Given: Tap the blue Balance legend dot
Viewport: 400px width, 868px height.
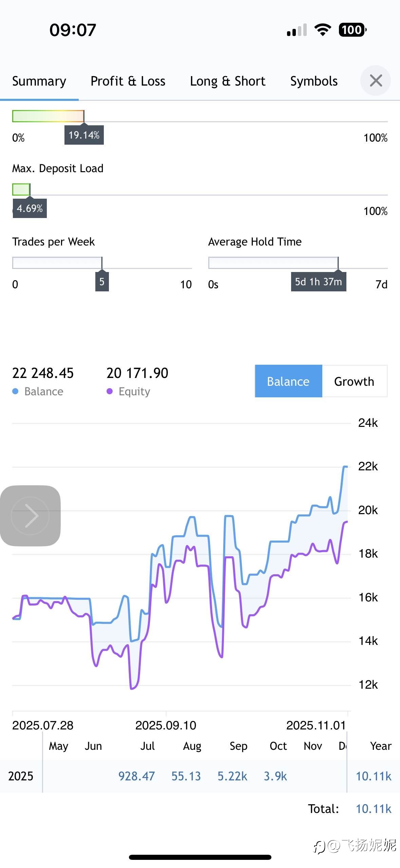Looking at the screenshot, I should (15, 392).
